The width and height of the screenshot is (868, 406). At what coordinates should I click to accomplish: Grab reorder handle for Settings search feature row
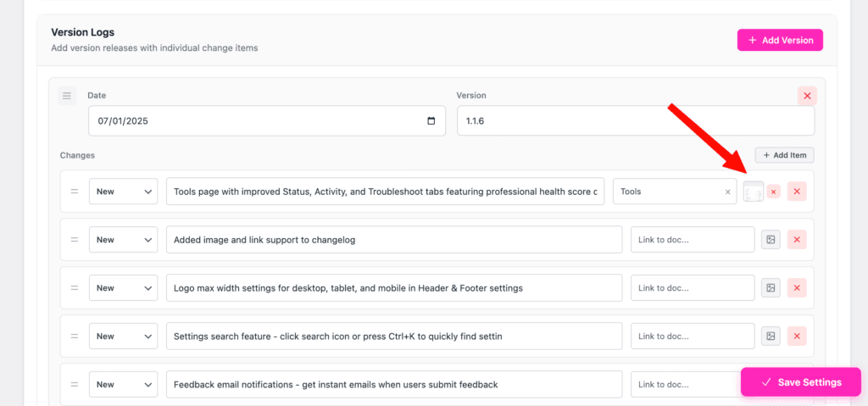point(74,336)
